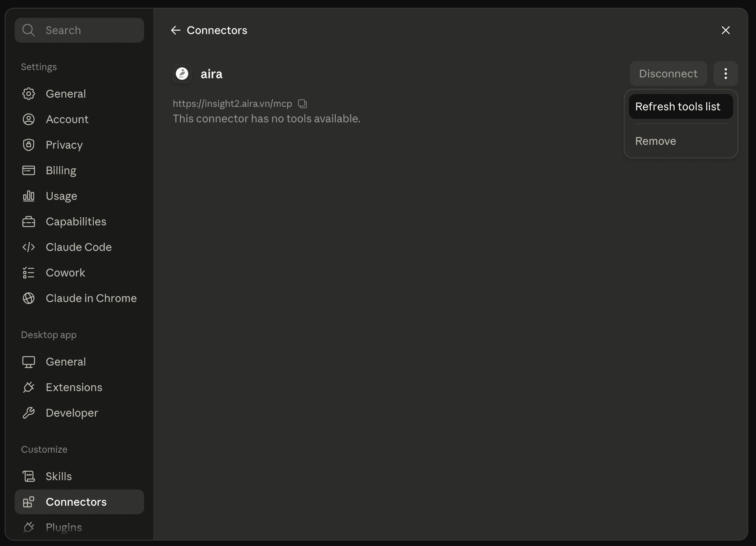Viewport: 756px width, 546px height.
Task: Click the aira connector name
Action: [x=211, y=74]
